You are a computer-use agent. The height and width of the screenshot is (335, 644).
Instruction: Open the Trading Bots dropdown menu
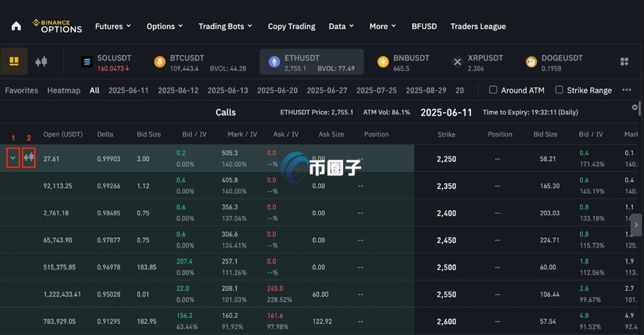point(225,26)
